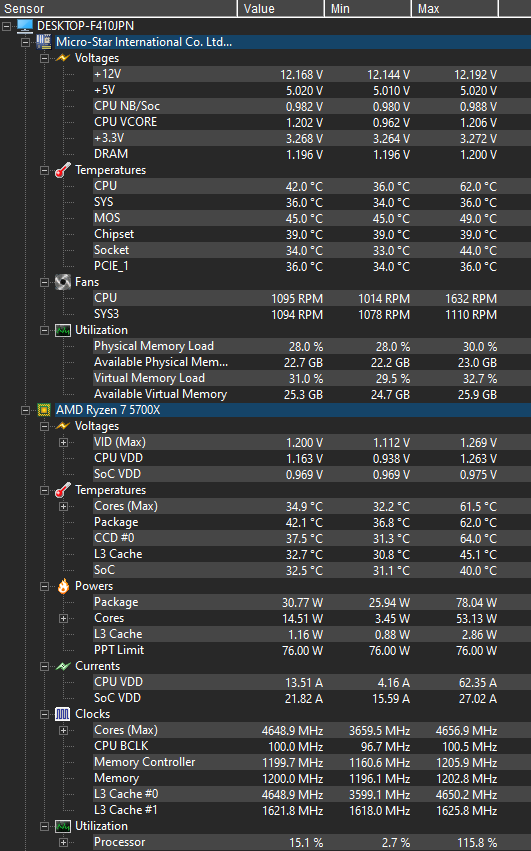Collapse the DESKTOP-F410JPN root node
The image size is (531, 851).
(x=7, y=26)
